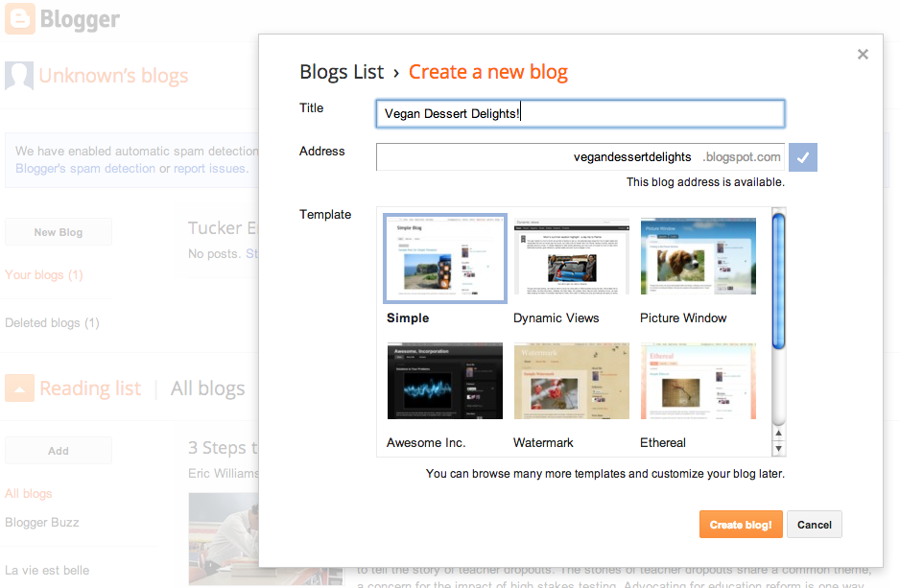Collapse the Reading list orange arrow icon
Screen dimensions: 900x588
point(19,388)
